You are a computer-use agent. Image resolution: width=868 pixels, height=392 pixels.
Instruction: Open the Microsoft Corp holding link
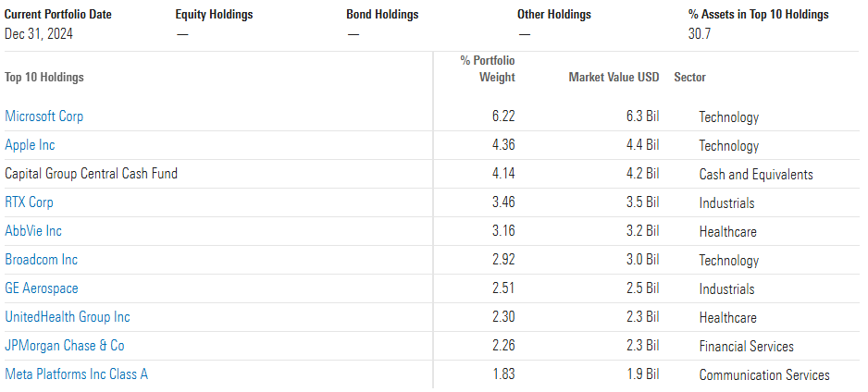[x=44, y=116]
